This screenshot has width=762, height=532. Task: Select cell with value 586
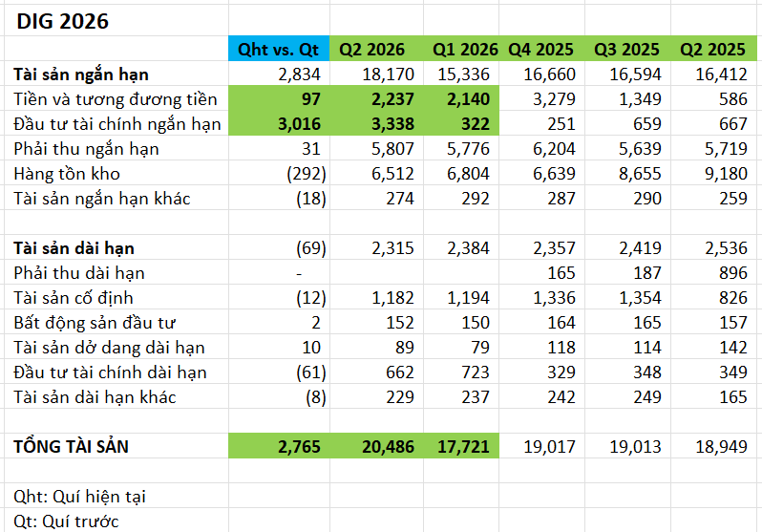[714, 98]
